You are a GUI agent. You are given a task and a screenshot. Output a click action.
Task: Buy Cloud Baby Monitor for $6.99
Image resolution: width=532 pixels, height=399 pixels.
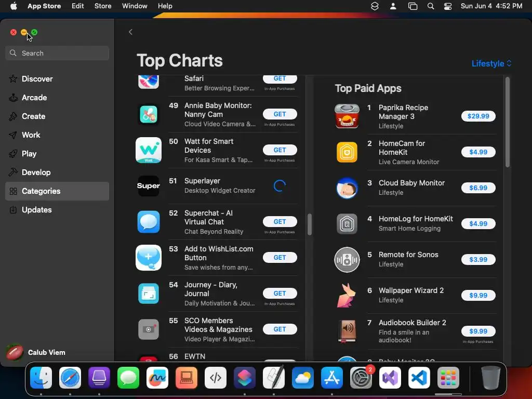point(478,188)
